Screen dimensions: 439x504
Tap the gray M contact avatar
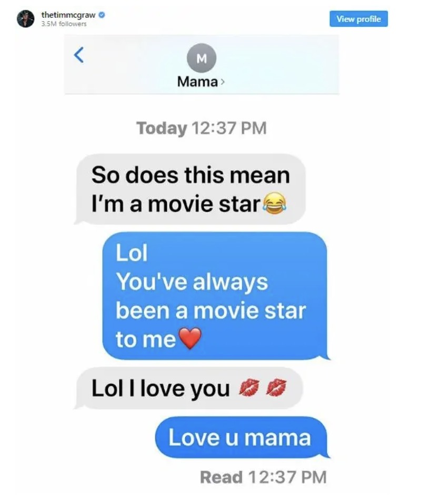pyautogui.click(x=202, y=58)
